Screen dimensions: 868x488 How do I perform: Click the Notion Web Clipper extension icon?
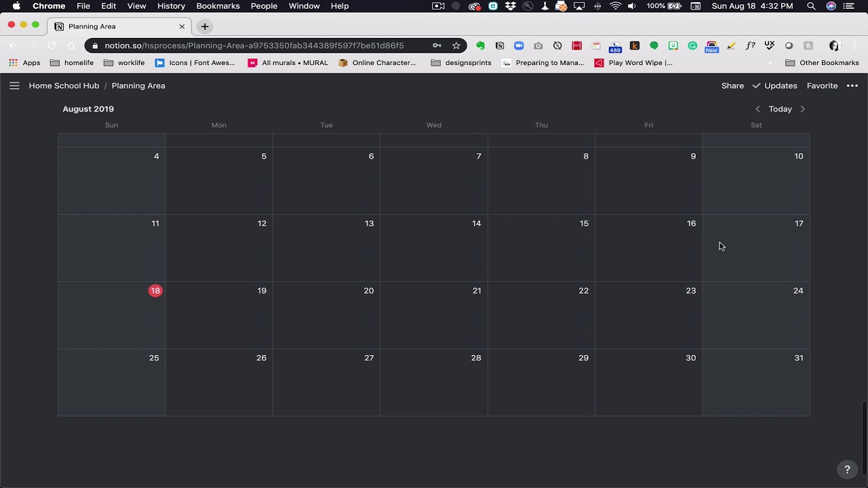coord(500,45)
